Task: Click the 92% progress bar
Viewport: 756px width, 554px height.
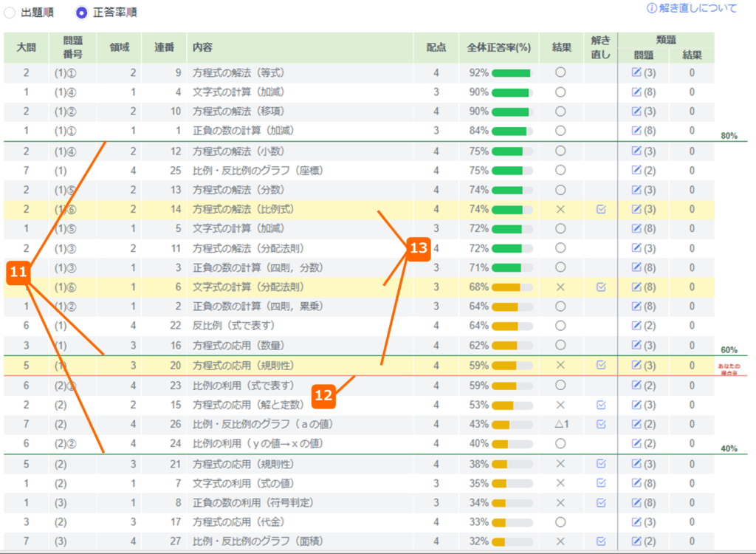Action: coord(511,73)
